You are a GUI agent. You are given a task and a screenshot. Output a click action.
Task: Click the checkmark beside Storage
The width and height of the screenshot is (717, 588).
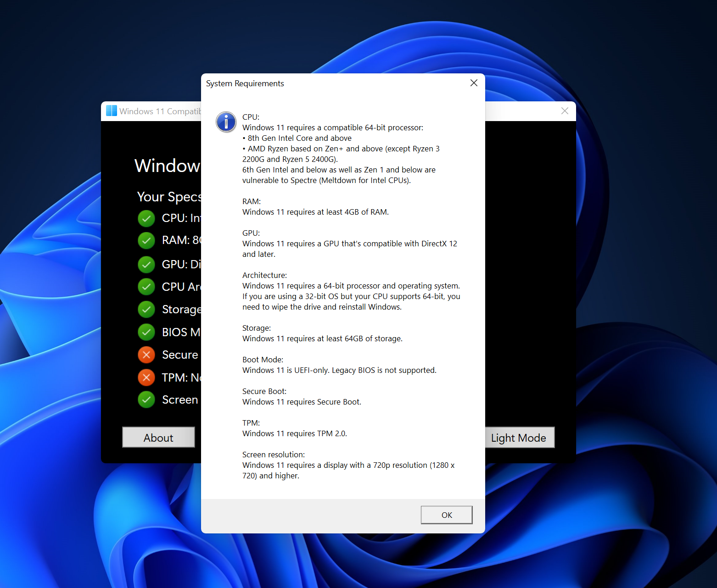(x=146, y=309)
